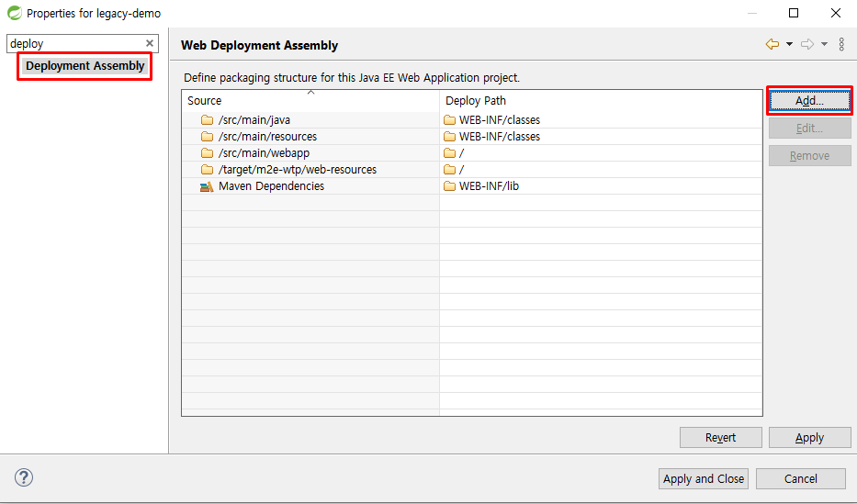This screenshot has height=504, width=857.
Task: Click the back navigation arrow icon
Action: (x=772, y=44)
